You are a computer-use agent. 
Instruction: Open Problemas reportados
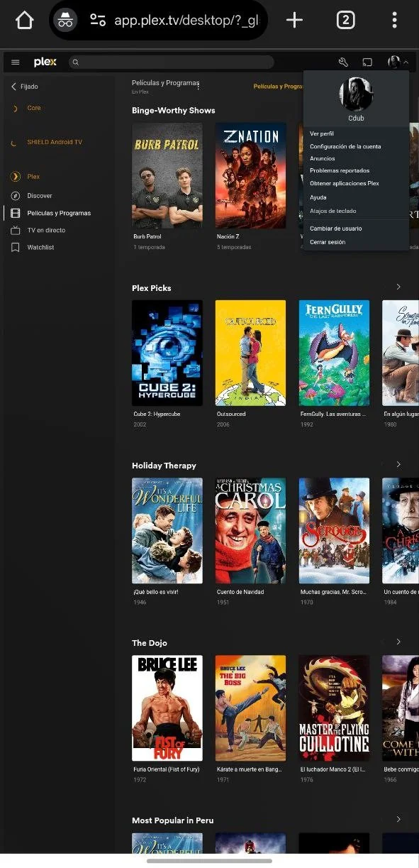340,170
